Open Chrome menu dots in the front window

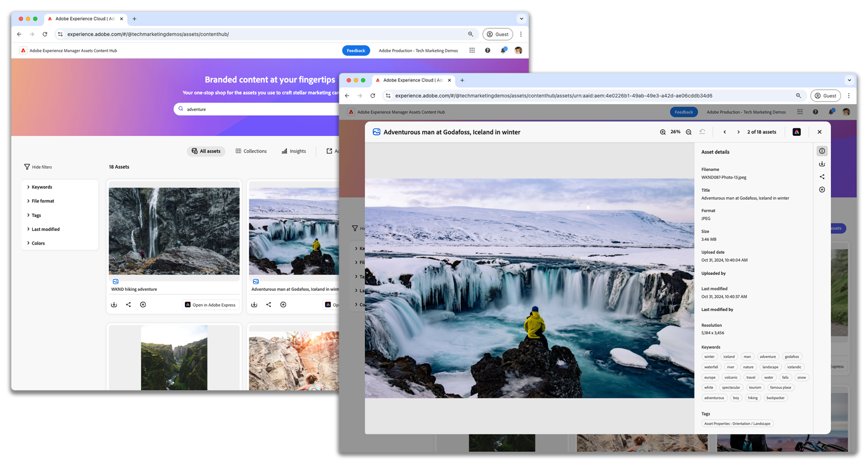pos(849,96)
